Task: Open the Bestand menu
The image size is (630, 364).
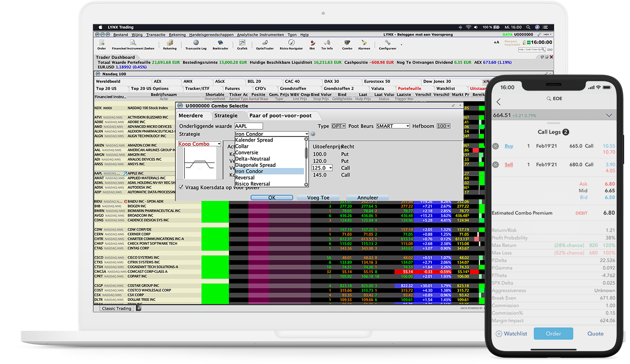Action: click(120, 35)
